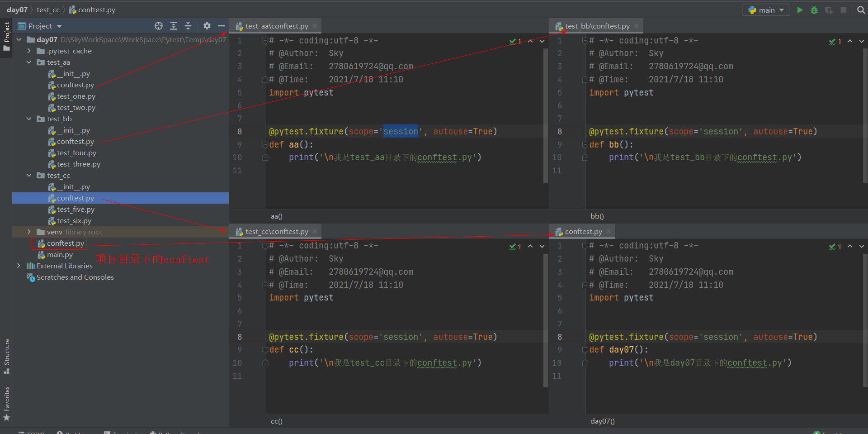Toggle the Structure tool window sidebar button
Viewport: 868px width, 434px height.
tap(6, 356)
